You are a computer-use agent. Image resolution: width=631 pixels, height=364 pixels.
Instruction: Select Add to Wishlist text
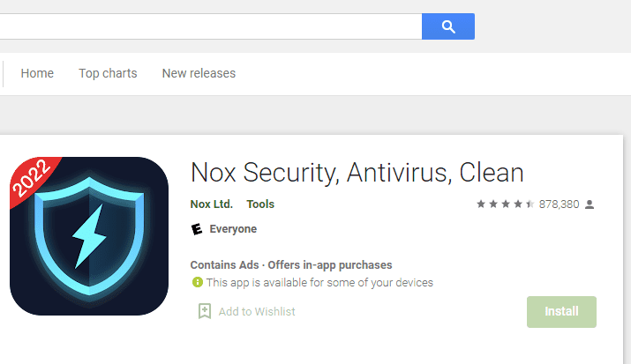pos(257,312)
